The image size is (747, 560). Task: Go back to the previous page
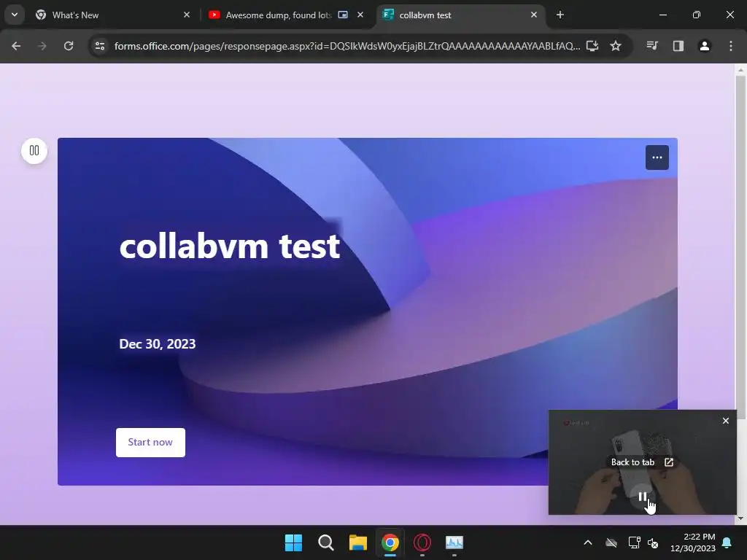tap(16, 46)
